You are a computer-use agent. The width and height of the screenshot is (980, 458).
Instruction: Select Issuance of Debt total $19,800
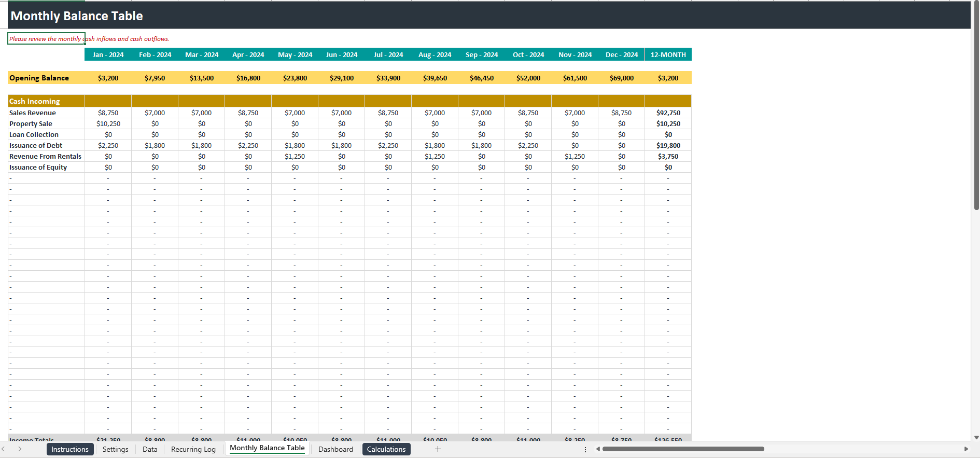pyautogui.click(x=668, y=145)
